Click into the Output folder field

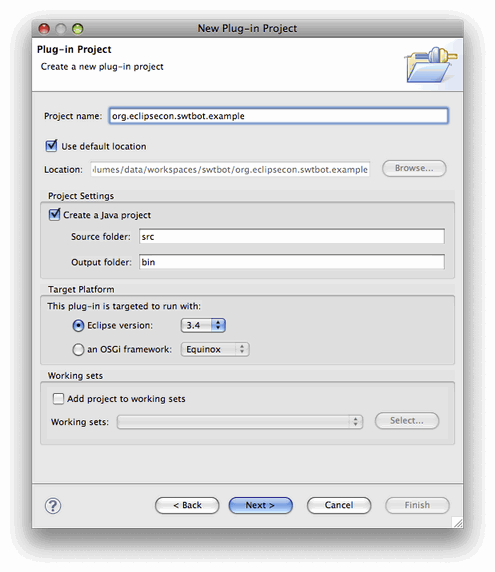(x=292, y=262)
